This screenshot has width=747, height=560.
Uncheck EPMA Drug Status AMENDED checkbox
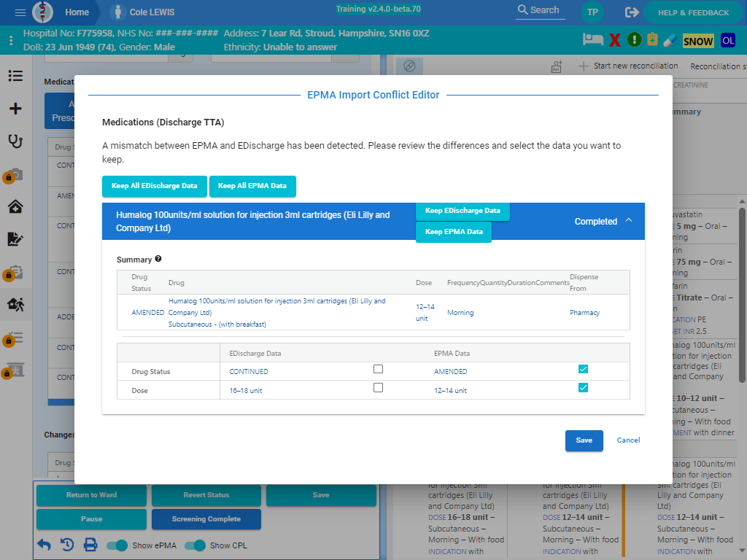pyautogui.click(x=583, y=369)
